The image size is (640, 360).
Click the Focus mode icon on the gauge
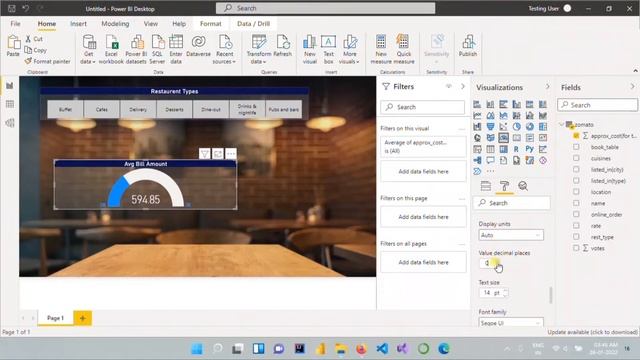[x=218, y=154]
